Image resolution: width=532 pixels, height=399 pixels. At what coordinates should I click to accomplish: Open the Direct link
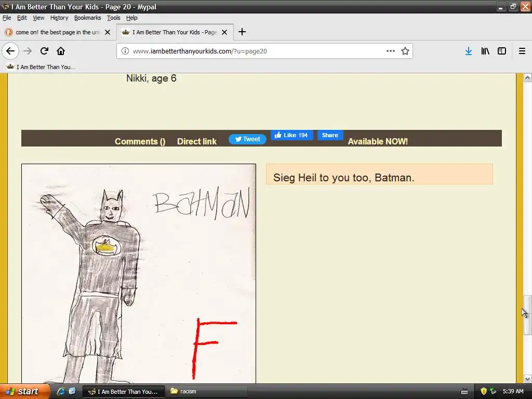click(x=197, y=141)
